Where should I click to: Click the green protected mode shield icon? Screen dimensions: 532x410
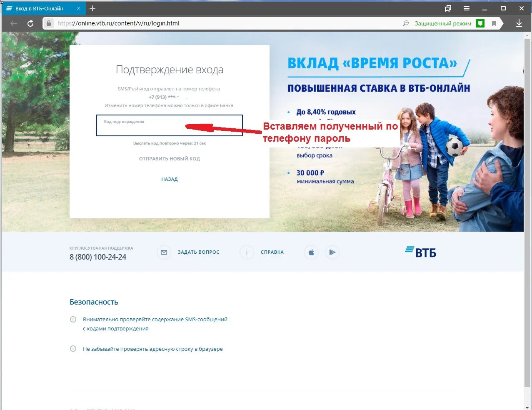[480, 23]
